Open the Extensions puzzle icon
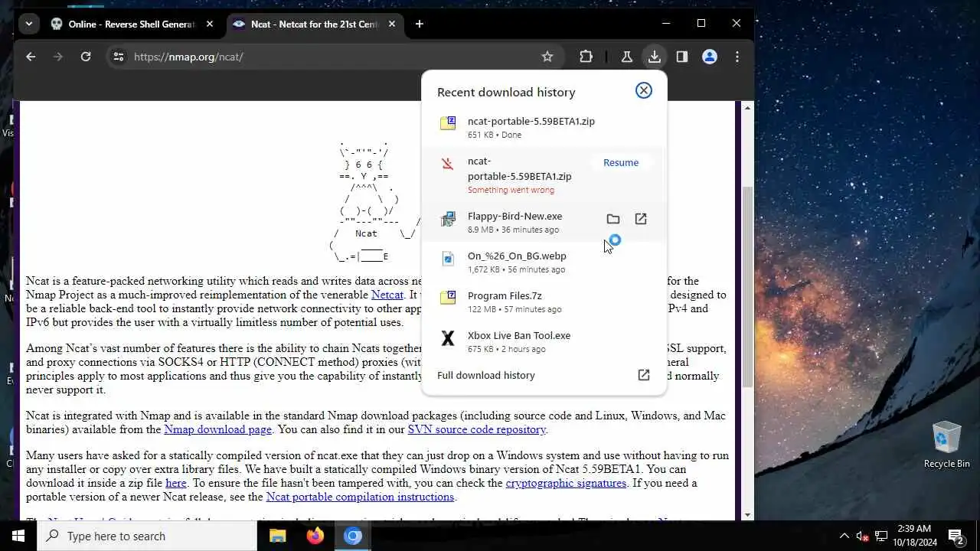The height and width of the screenshot is (551, 980). pos(586,57)
